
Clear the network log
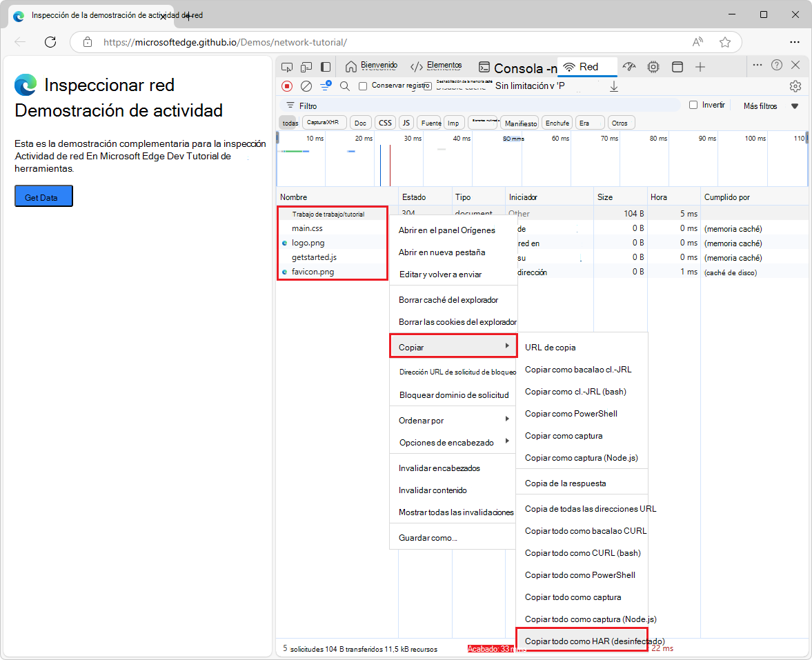click(306, 86)
